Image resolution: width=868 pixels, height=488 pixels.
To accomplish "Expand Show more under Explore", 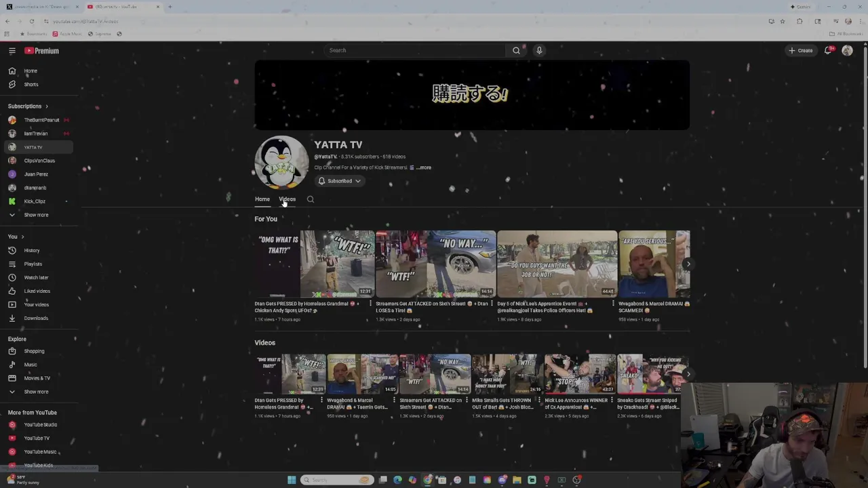I will coord(37,392).
